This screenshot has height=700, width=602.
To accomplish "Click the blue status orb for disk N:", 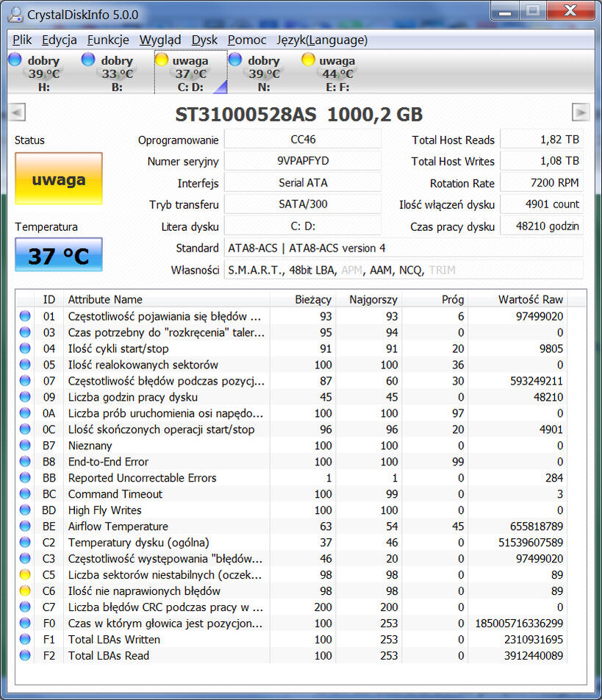I will point(235,60).
